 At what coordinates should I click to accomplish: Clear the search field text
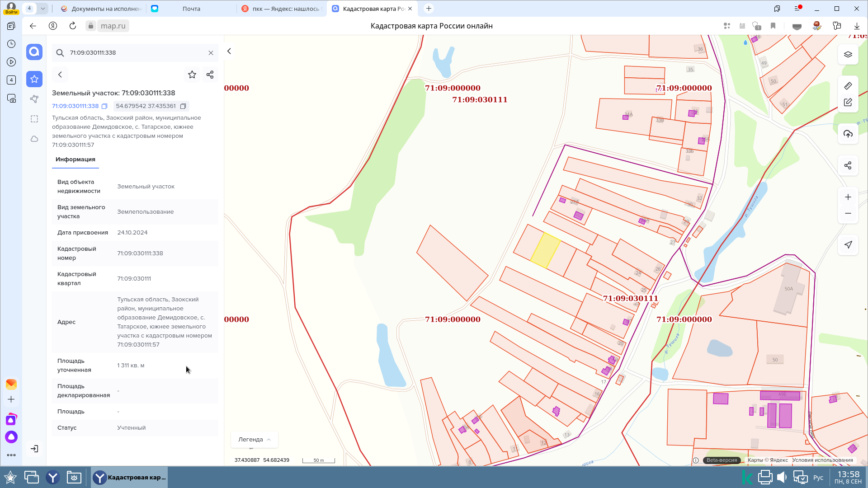(x=211, y=53)
